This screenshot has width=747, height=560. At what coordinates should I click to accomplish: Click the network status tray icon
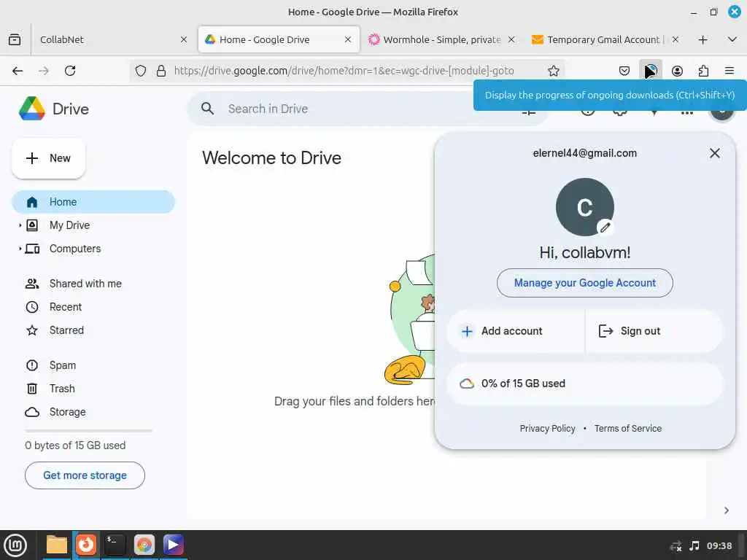coord(676,545)
